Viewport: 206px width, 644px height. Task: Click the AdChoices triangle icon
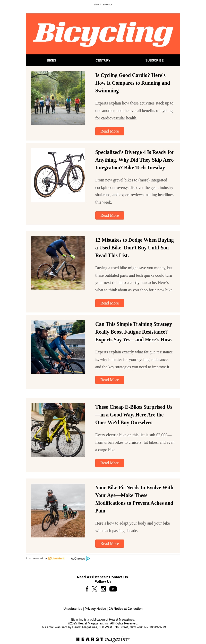(88, 558)
